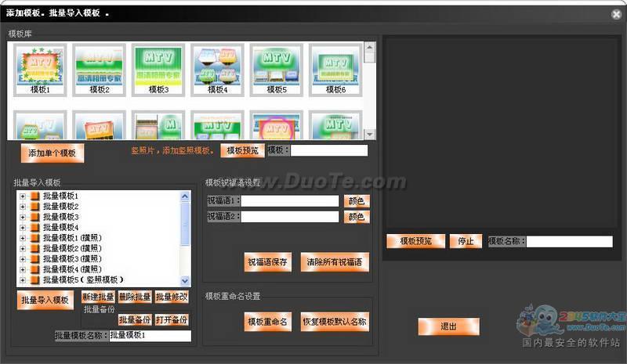Expand the 批量模板2 tree node
Image resolution: width=627 pixels, height=364 pixels.
(23, 207)
